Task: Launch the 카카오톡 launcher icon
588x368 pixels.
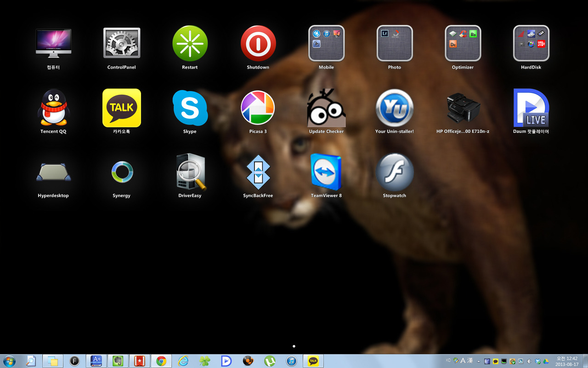Action: pyautogui.click(x=122, y=108)
